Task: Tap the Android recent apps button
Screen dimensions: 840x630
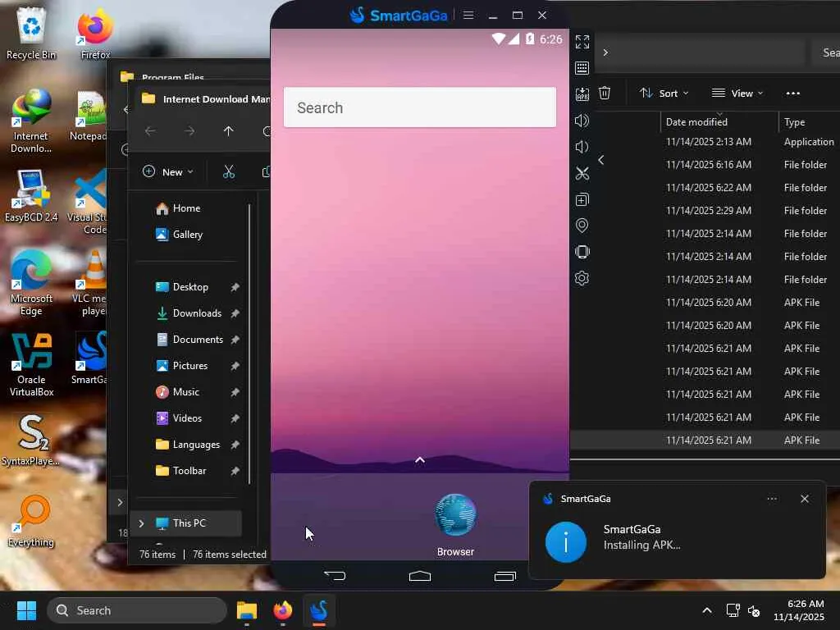Action: point(504,576)
